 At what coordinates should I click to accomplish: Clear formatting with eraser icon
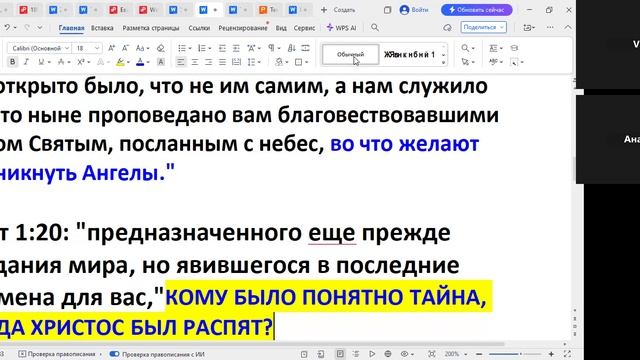click(x=161, y=48)
